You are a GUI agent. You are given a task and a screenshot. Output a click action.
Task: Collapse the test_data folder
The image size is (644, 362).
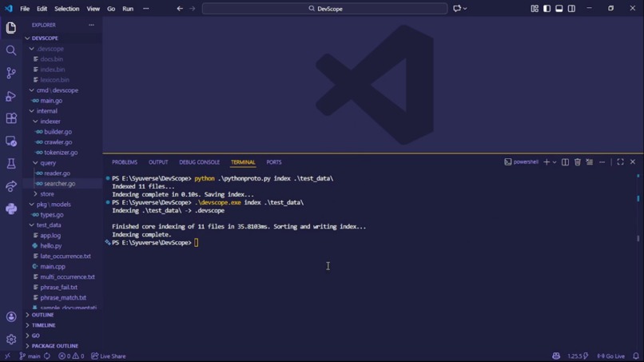62,225
